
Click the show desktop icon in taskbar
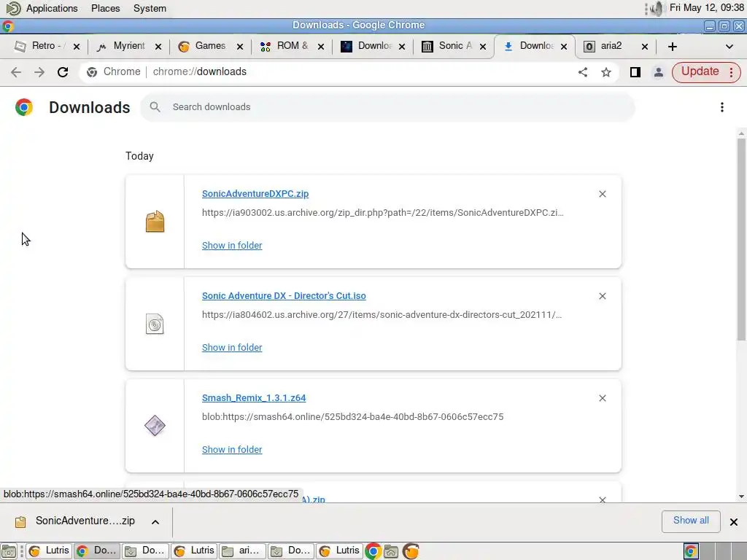[9, 551]
